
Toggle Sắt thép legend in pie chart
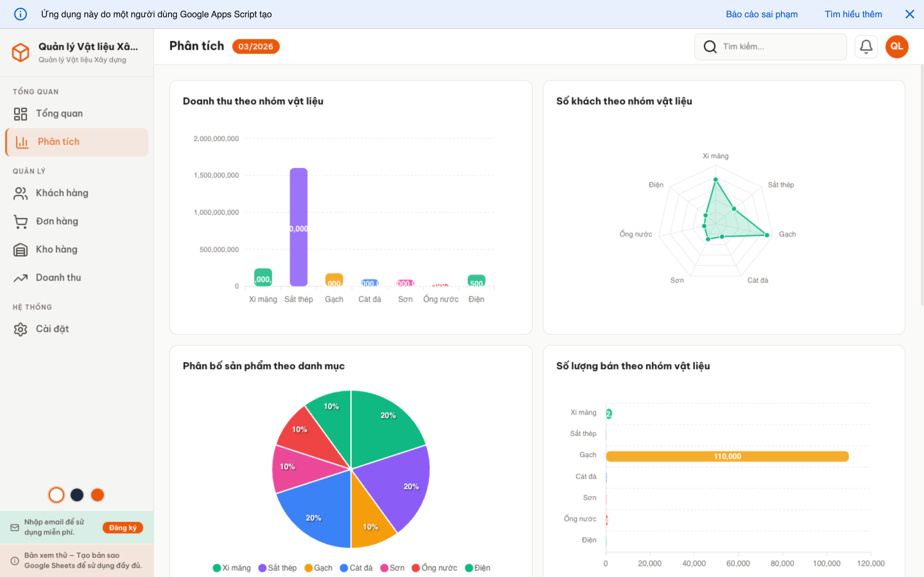pos(277,567)
